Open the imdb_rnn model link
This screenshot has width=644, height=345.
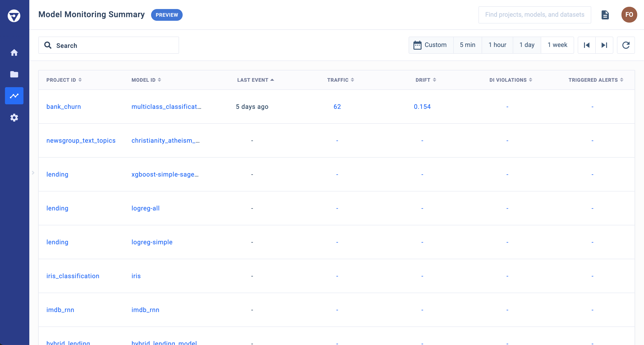click(145, 310)
